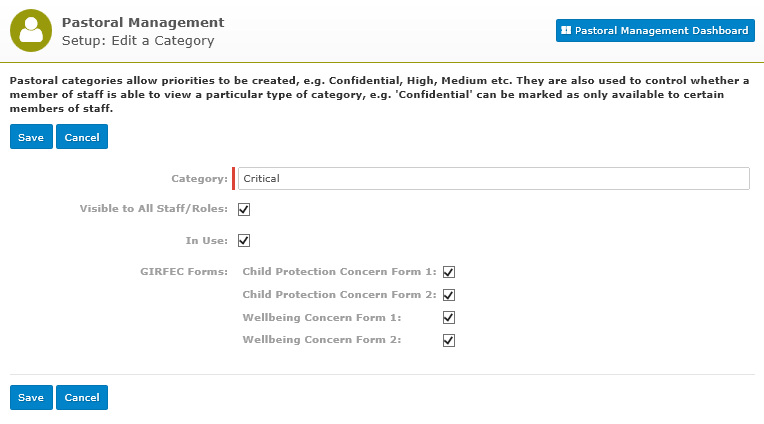Focus the Category field containing Critical
Viewport: 764px width, 424px height.
[494, 178]
